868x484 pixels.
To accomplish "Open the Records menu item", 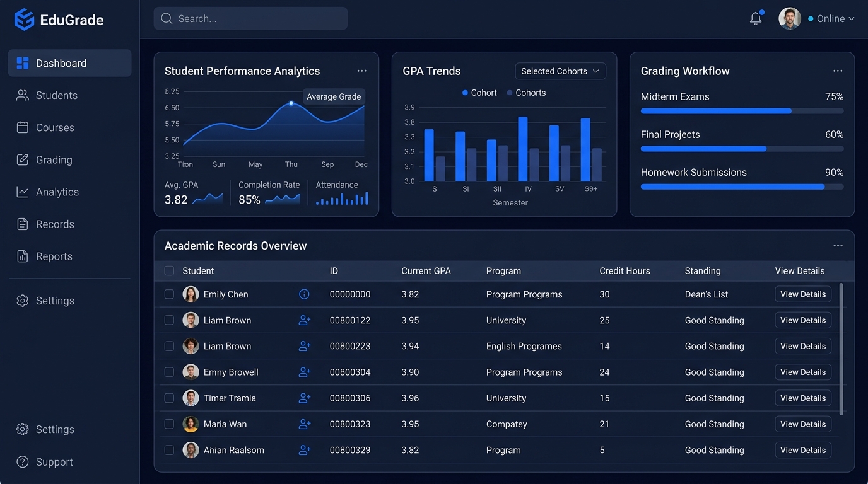I will [x=69, y=224].
